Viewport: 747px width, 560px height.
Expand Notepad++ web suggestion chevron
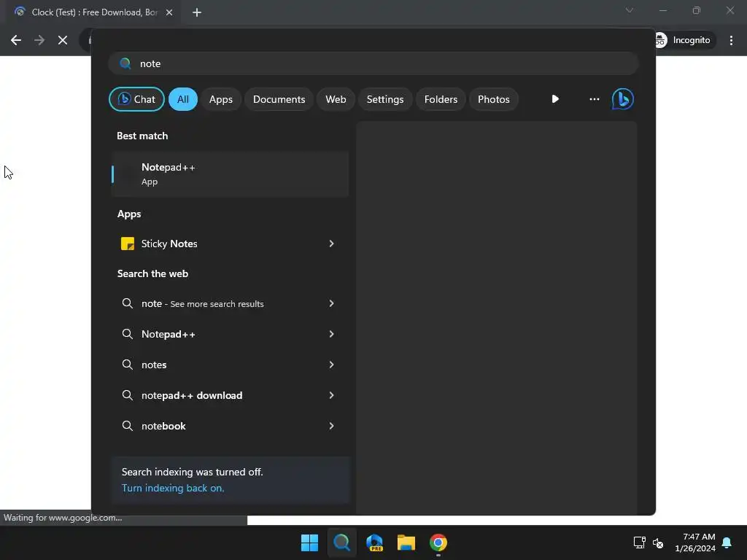click(331, 334)
